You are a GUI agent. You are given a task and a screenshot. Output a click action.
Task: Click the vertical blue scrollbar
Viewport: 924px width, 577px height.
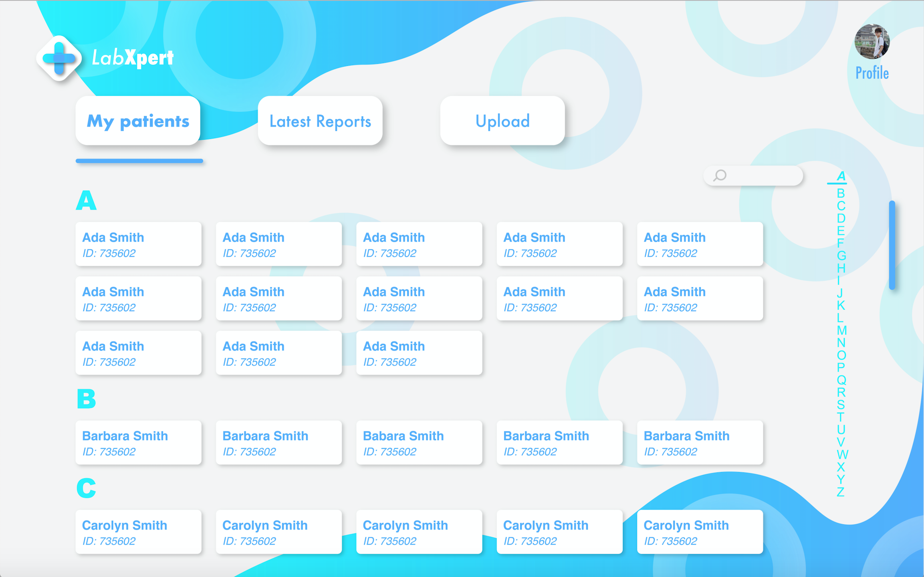pyautogui.click(x=892, y=245)
